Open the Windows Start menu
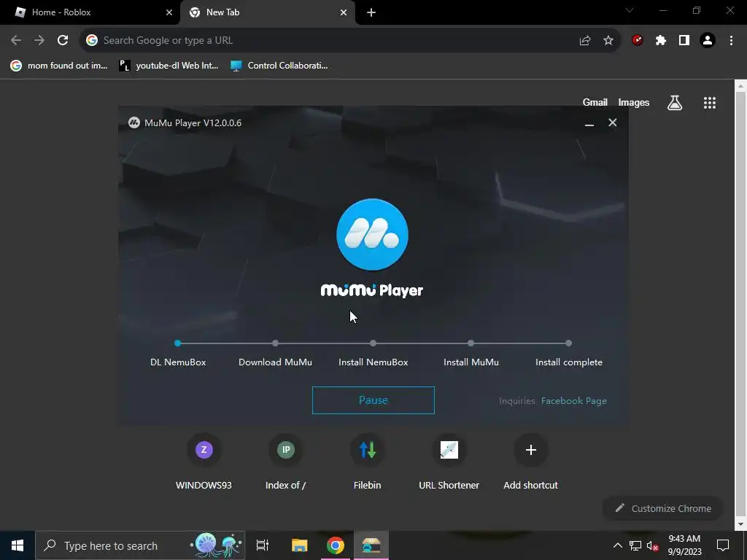The width and height of the screenshot is (747, 560). (x=18, y=545)
